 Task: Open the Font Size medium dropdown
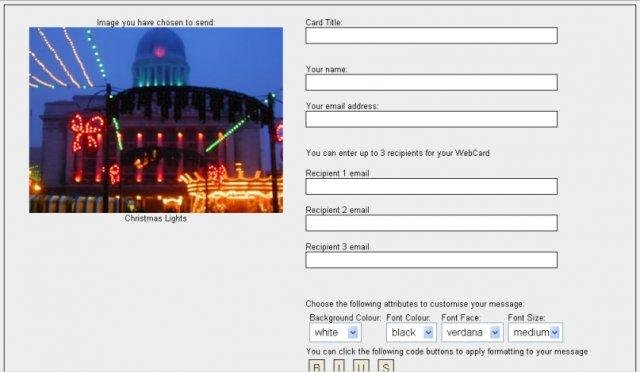pos(535,332)
